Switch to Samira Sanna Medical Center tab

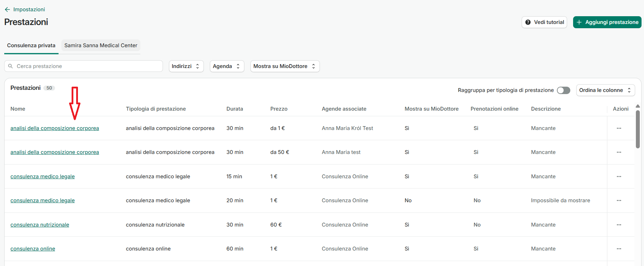click(x=101, y=45)
